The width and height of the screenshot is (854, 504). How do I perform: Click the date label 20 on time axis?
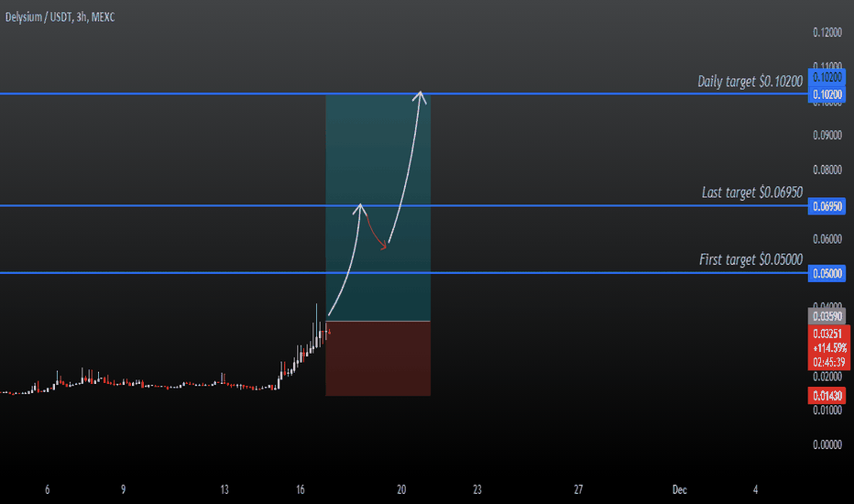click(401, 490)
